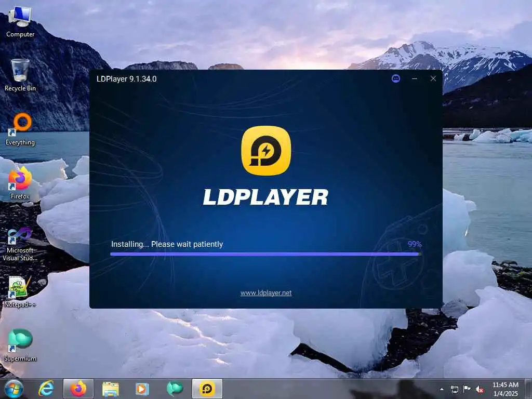Click the installation progress bar

[x=265, y=254]
